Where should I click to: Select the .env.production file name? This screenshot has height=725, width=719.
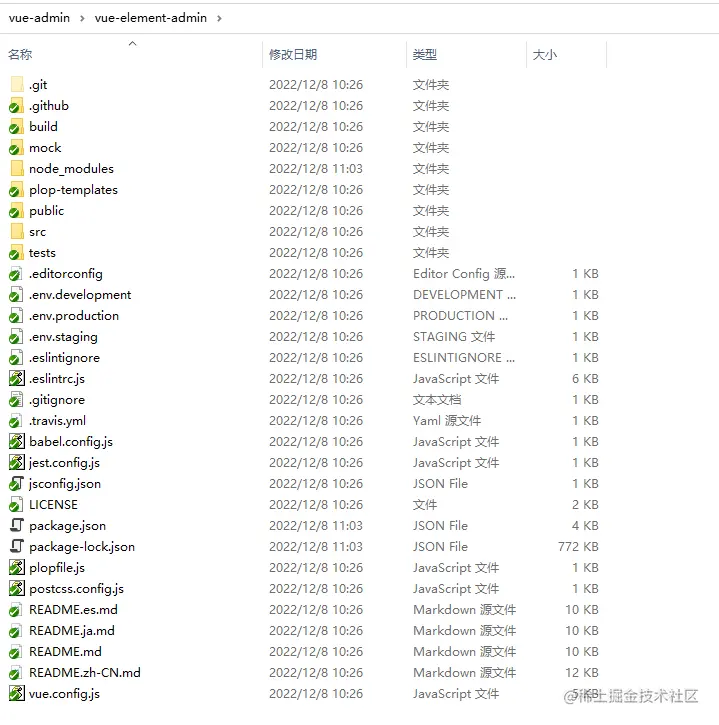pos(74,316)
